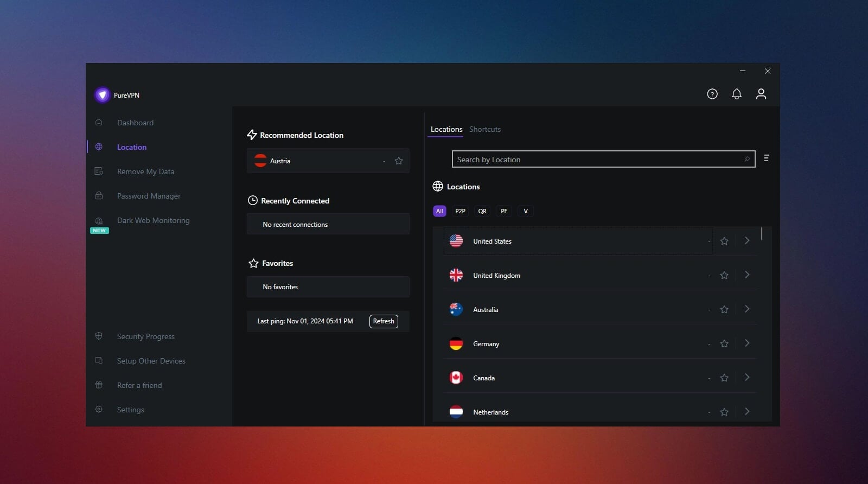Expand Canada server list chevron
The height and width of the screenshot is (484, 868).
747,377
